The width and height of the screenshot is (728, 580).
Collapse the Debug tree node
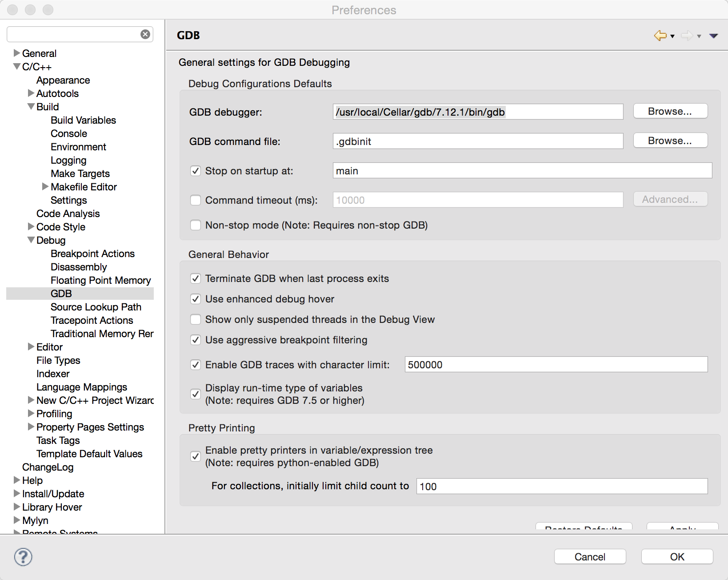coord(31,240)
